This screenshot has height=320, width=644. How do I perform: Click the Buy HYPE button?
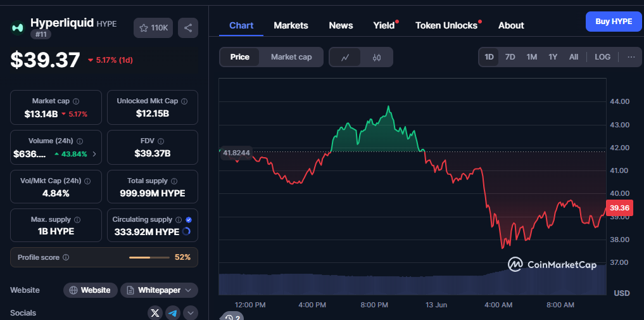pos(613,22)
